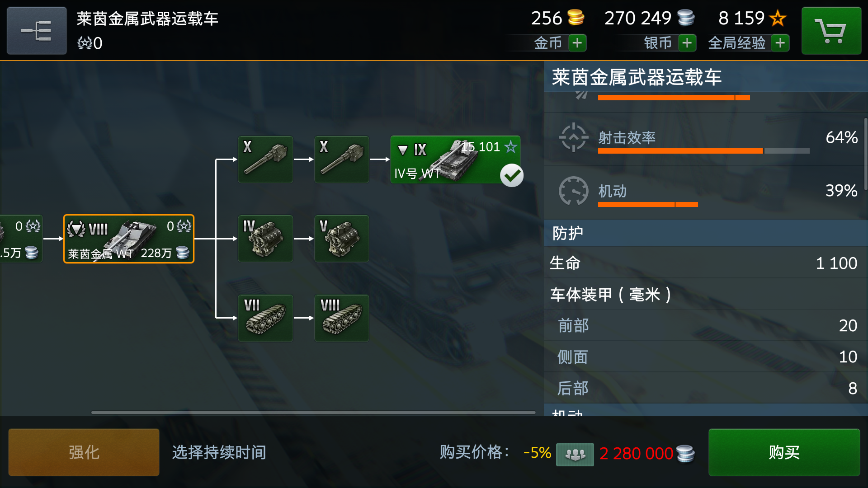Expand the 全局经验 add plus button
Image resolution: width=868 pixels, height=488 pixels.
(x=780, y=43)
